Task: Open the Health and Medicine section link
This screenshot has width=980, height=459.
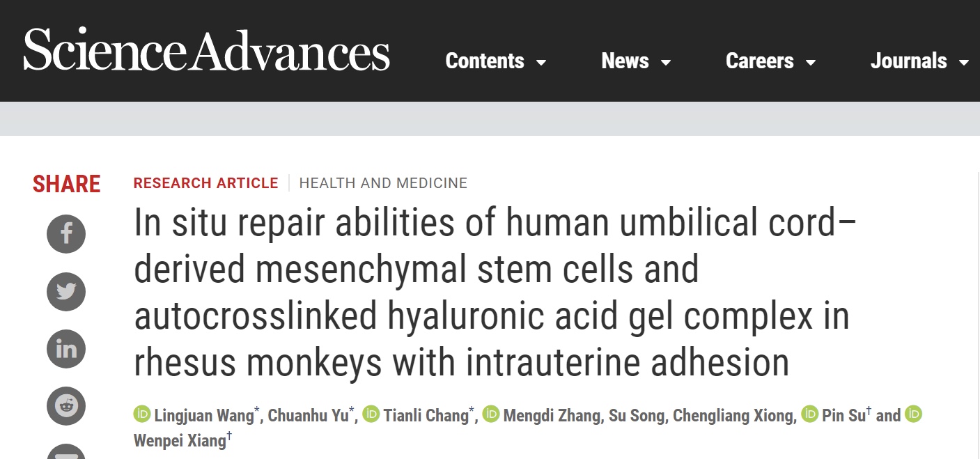Action: click(383, 183)
